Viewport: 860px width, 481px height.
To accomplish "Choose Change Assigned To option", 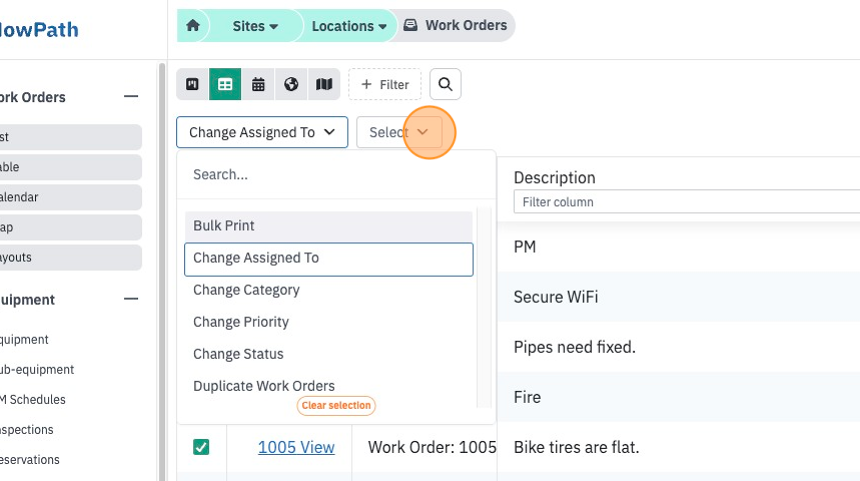I will tap(329, 259).
